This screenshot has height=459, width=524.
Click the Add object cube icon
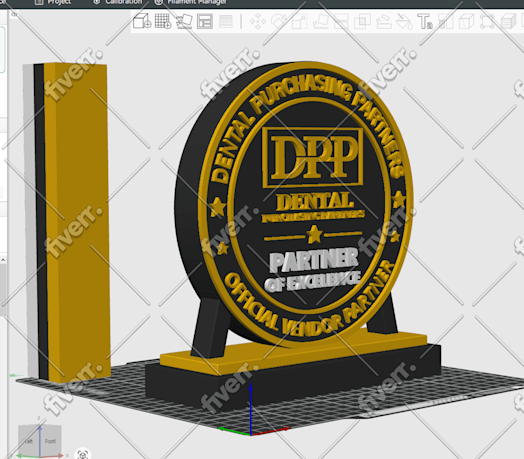142,21
